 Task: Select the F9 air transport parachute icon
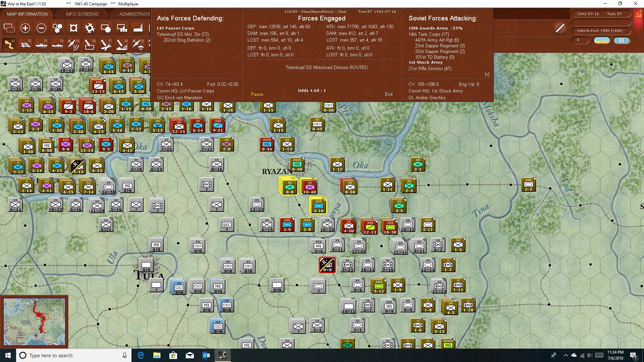[x=138, y=44]
